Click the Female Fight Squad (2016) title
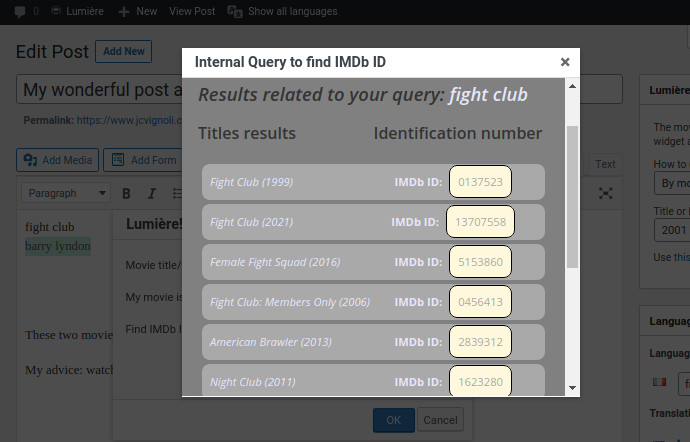Image resolution: width=690 pixels, height=442 pixels. coord(275,262)
